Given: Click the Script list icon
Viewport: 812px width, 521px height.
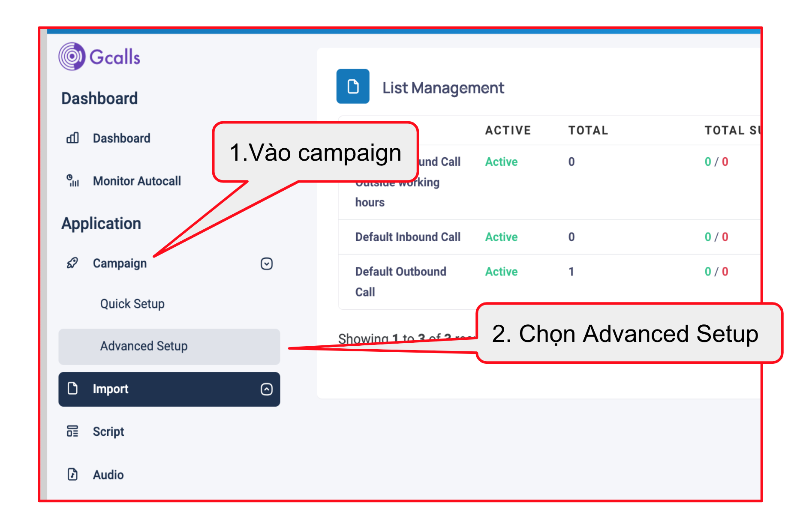Looking at the screenshot, I should 72,431.
